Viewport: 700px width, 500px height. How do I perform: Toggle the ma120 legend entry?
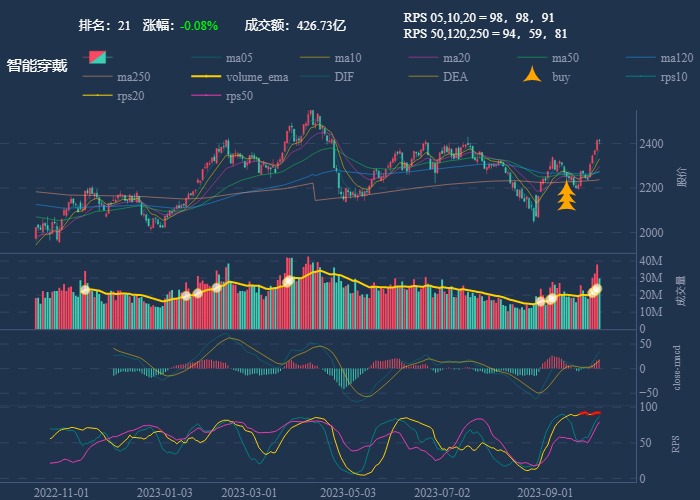click(676, 58)
